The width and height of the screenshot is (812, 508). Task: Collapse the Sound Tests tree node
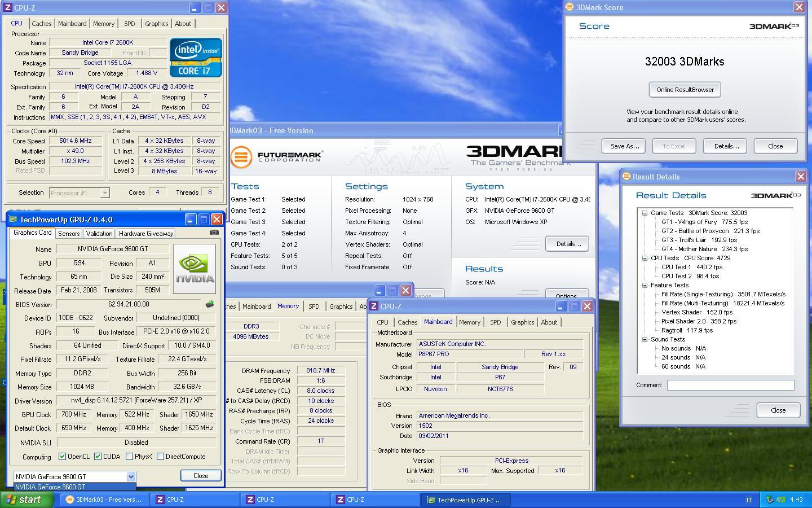[645, 339]
